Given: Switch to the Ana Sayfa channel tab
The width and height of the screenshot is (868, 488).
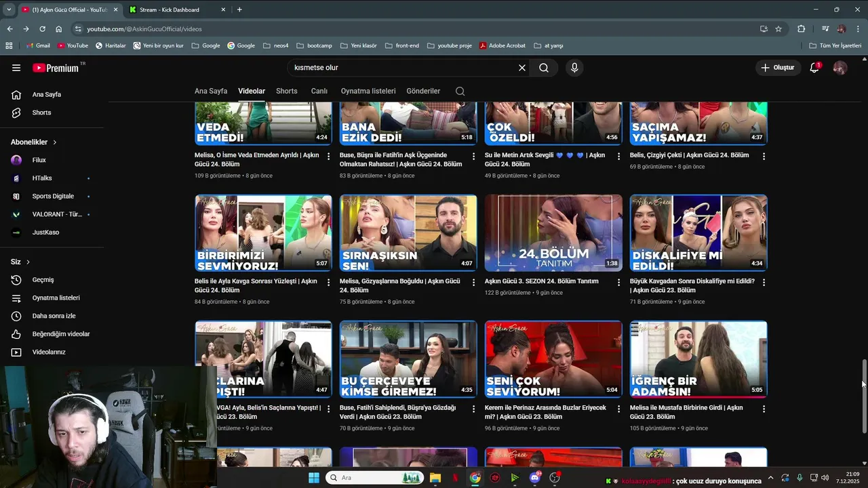Looking at the screenshot, I should pos(211,91).
